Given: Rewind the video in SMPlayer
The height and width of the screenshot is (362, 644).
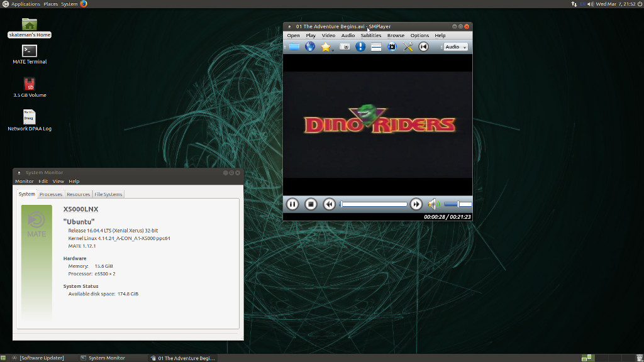Looking at the screenshot, I should click(x=329, y=204).
